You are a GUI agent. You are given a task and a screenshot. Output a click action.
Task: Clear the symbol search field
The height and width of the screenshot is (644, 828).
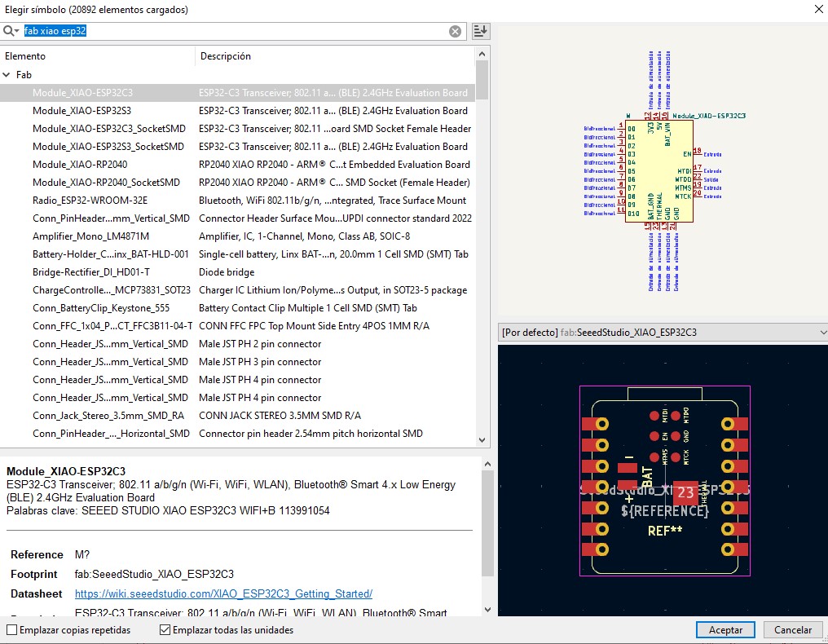(455, 31)
